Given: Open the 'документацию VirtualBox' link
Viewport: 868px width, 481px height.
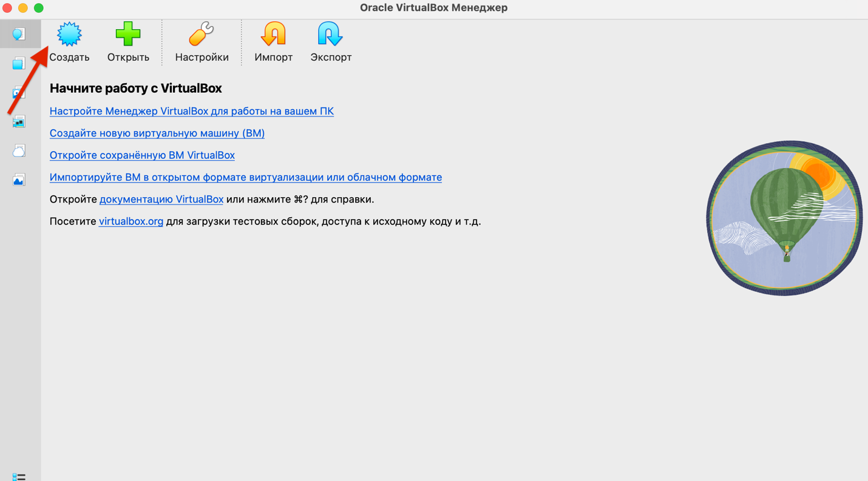Looking at the screenshot, I should 161,200.
